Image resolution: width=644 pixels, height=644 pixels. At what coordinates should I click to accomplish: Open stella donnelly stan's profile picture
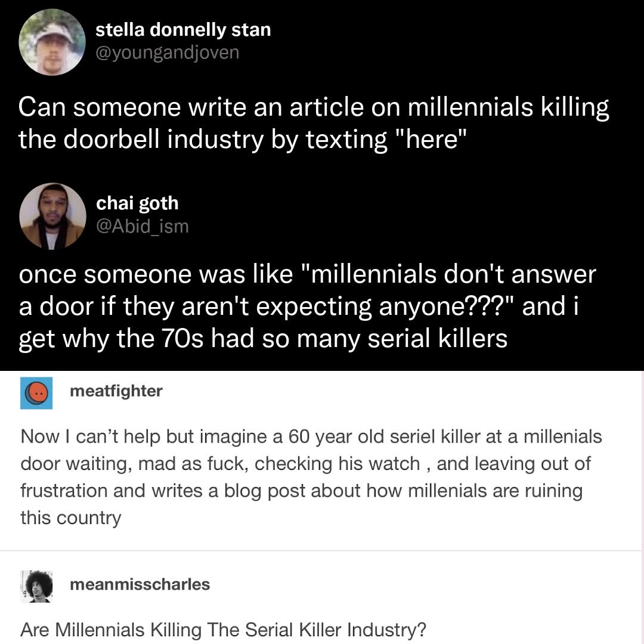point(52,42)
